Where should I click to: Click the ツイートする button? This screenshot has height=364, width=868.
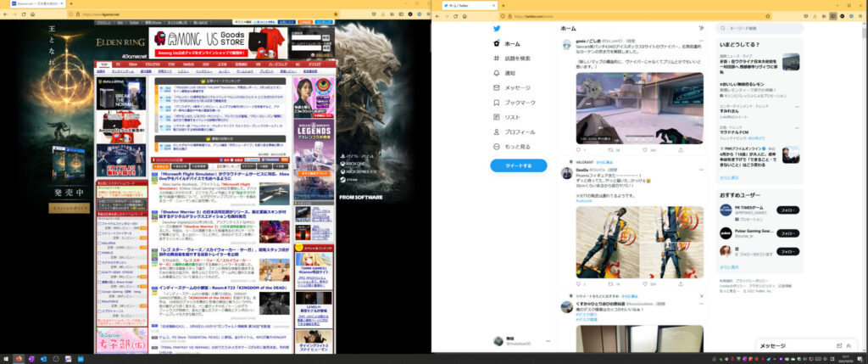click(518, 165)
